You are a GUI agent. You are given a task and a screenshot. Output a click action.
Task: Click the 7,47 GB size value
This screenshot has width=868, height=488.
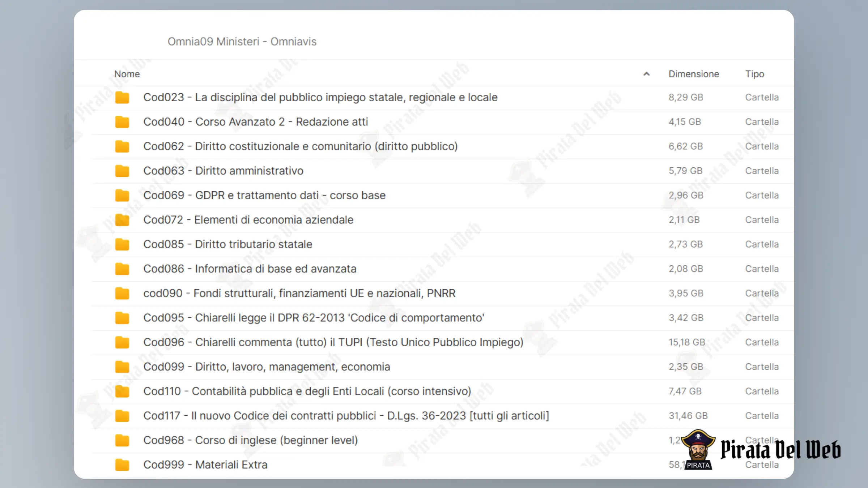pyautogui.click(x=685, y=391)
